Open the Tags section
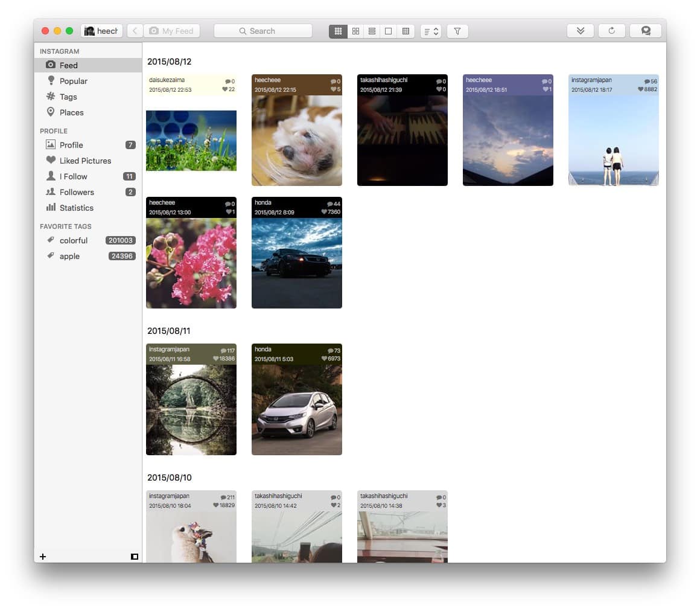Image resolution: width=700 pixels, height=611 pixels. [68, 97]
